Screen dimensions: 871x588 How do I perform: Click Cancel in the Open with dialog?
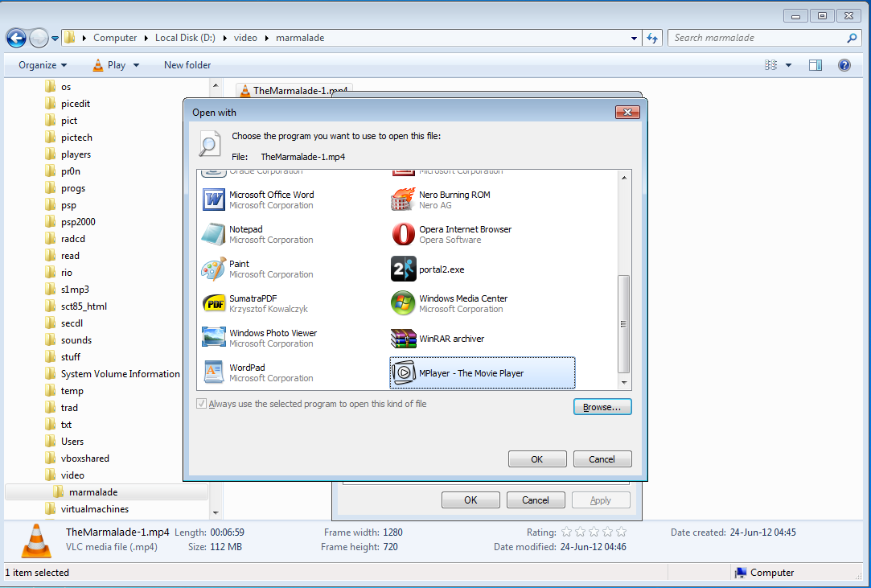tap(602, 459)
